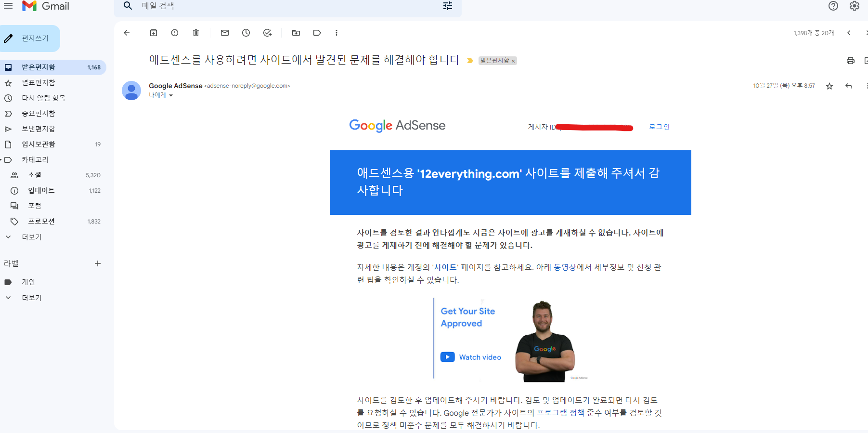Open the 프로모션 category
This screenshot has width=868, height=433.
tap(53, 222)
